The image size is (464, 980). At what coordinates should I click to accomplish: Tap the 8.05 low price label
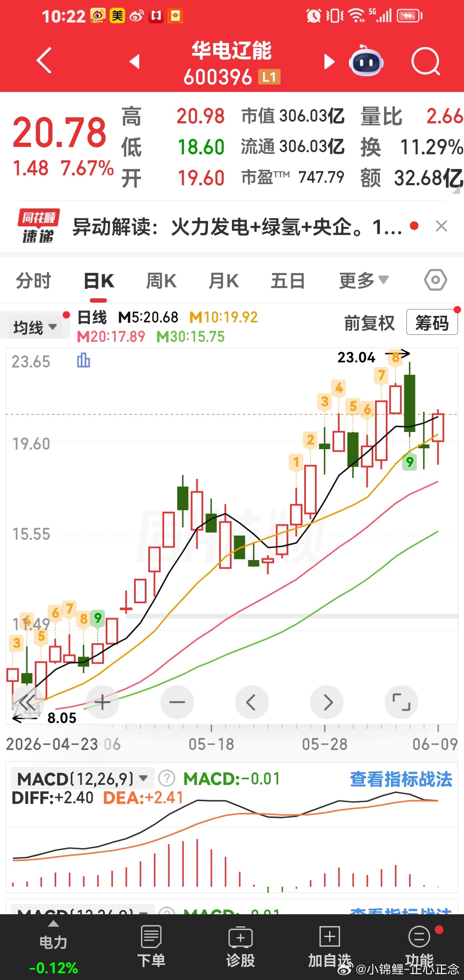click(62, 718)
